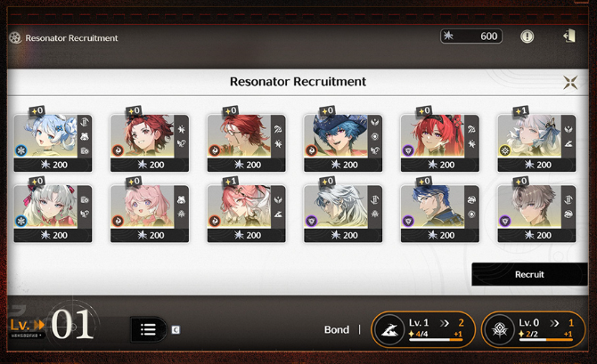597x364 pixels.
Task: Click the Recruit button
Action: (529, 274)
